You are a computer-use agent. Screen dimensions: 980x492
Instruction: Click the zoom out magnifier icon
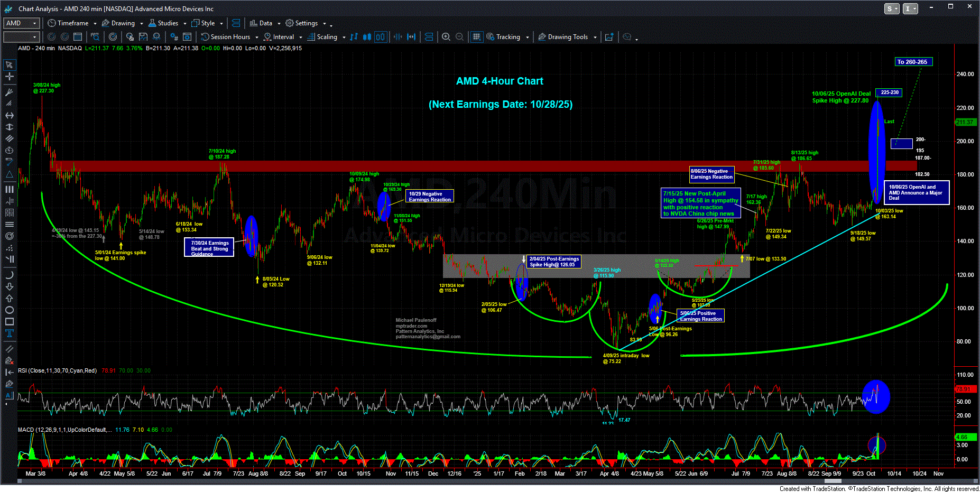[x=459, y=37]
